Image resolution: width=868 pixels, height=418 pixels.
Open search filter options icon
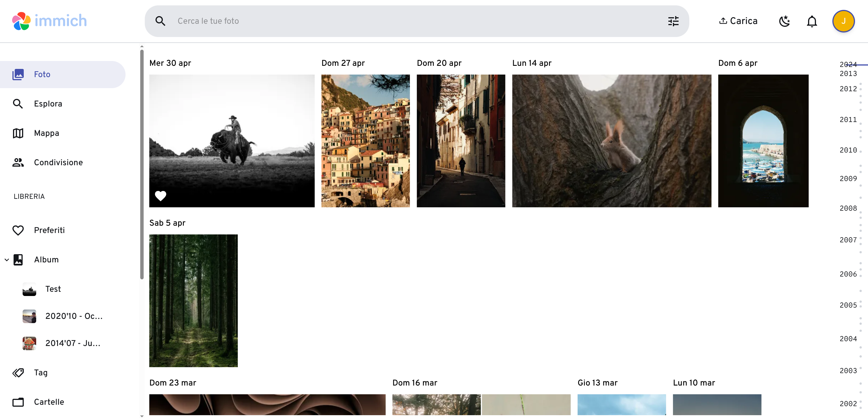673,21
